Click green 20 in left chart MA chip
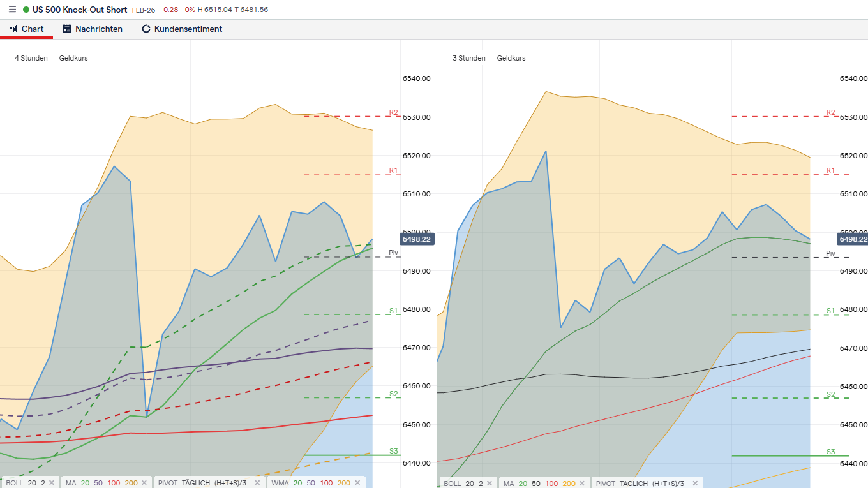 (x=85, y=483)
